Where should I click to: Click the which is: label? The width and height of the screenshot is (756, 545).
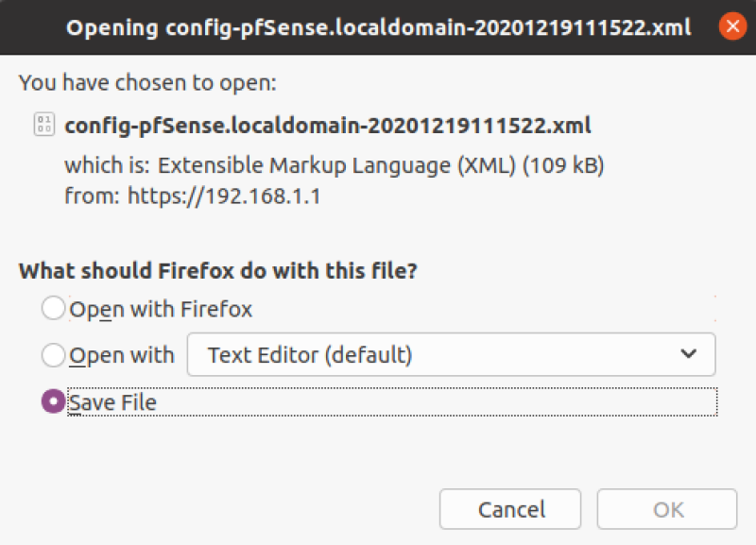coord(108,165)
